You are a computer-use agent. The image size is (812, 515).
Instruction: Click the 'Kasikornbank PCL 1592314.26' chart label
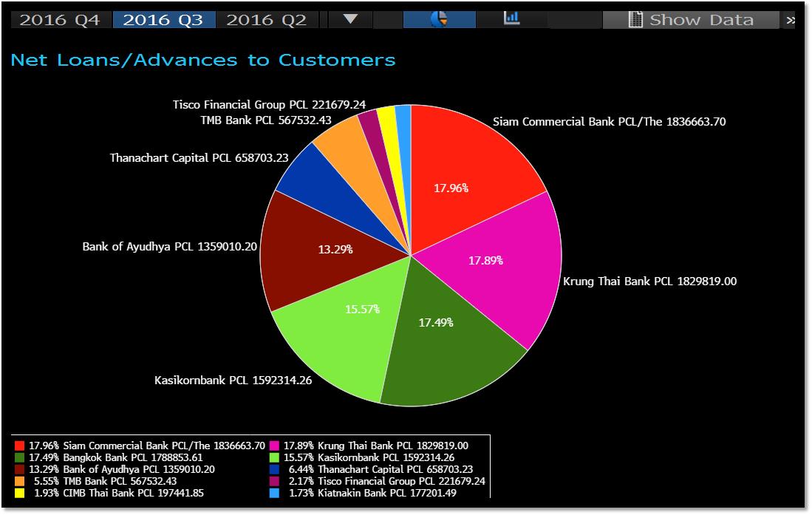pyautogui.click(x=233, y=381)
